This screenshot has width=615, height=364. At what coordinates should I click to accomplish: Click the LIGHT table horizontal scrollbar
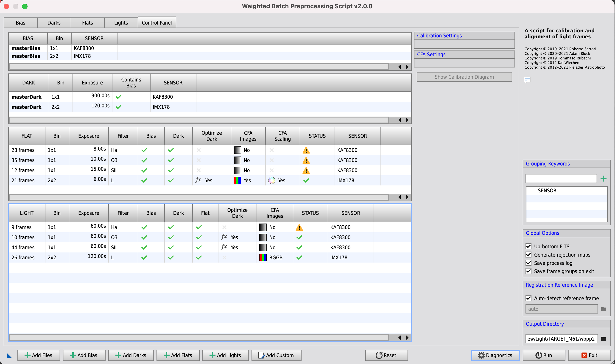(199, 338)
